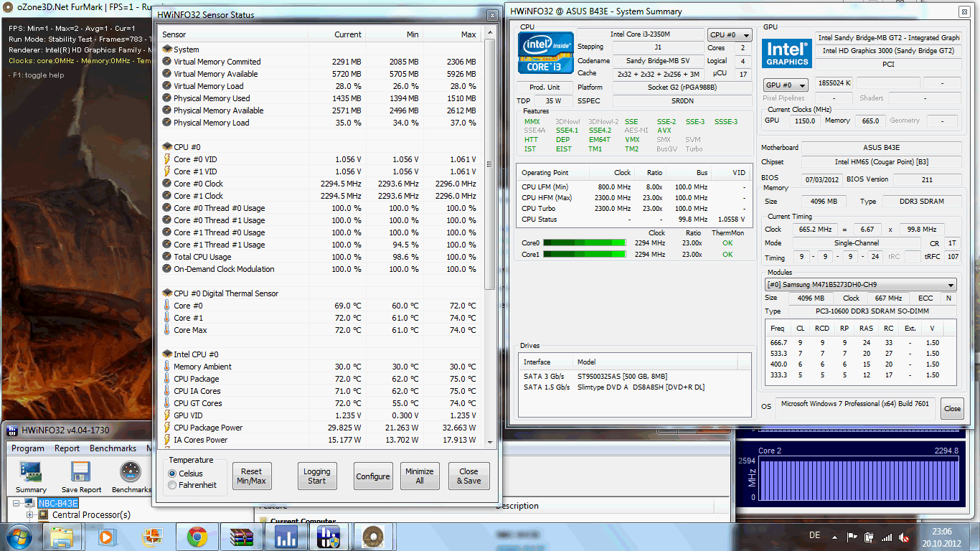The image size is (980, 551).
Task: Click the Current column header
Action: 336,34
